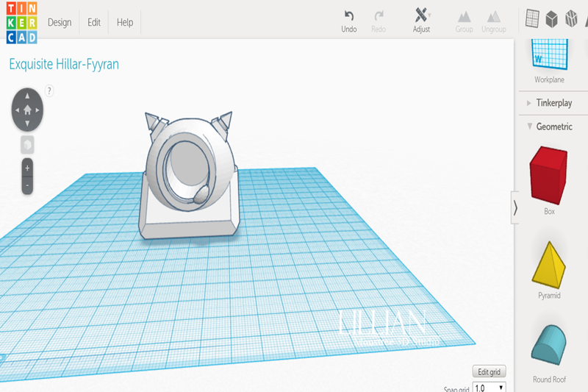Viewport: 588px width, 392px height.
Task: Open the Design menu
Action: click(x=60, y=22)
